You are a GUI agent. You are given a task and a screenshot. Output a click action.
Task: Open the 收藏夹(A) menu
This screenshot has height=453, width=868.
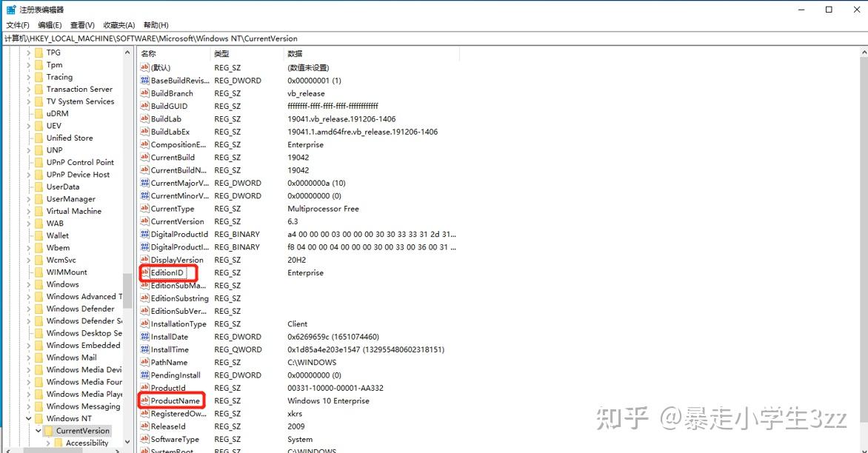(119, 25)
